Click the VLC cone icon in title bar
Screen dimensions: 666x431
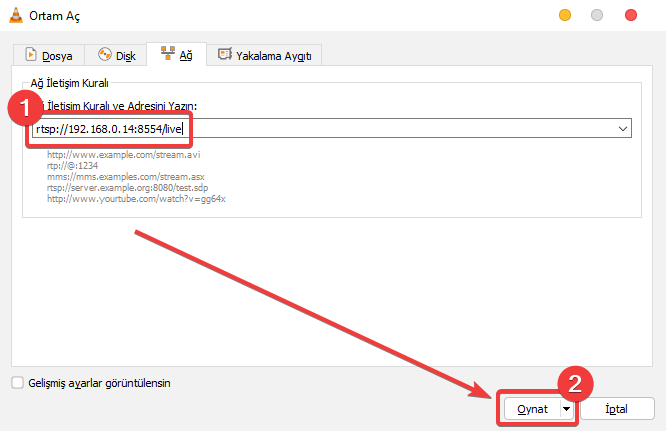pos(13,14)
